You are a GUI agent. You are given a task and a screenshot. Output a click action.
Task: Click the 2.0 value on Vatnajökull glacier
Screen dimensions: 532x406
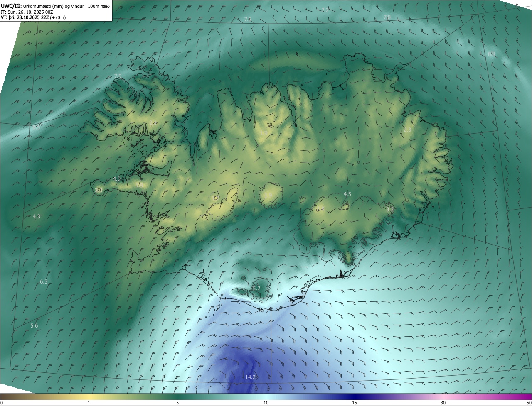(x=321, y=208)
